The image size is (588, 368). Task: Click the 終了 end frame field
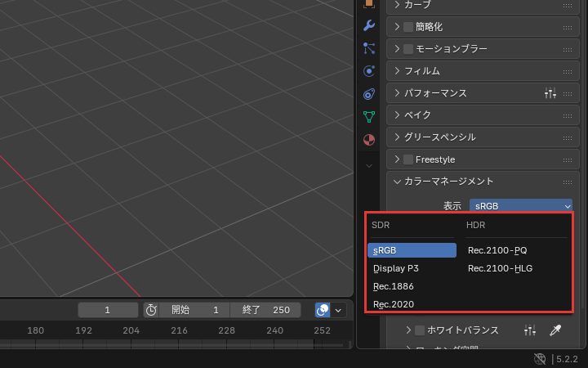tap(265, 310)
